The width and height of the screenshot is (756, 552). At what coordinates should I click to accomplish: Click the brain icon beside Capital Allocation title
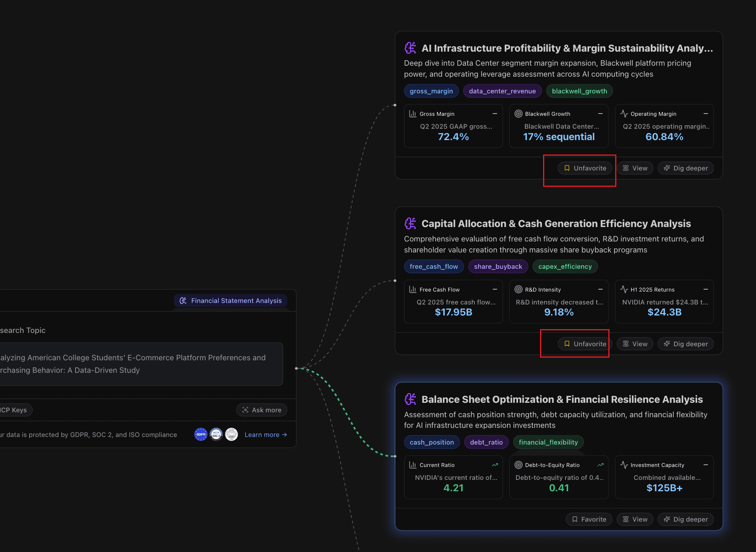click(410, 224)
